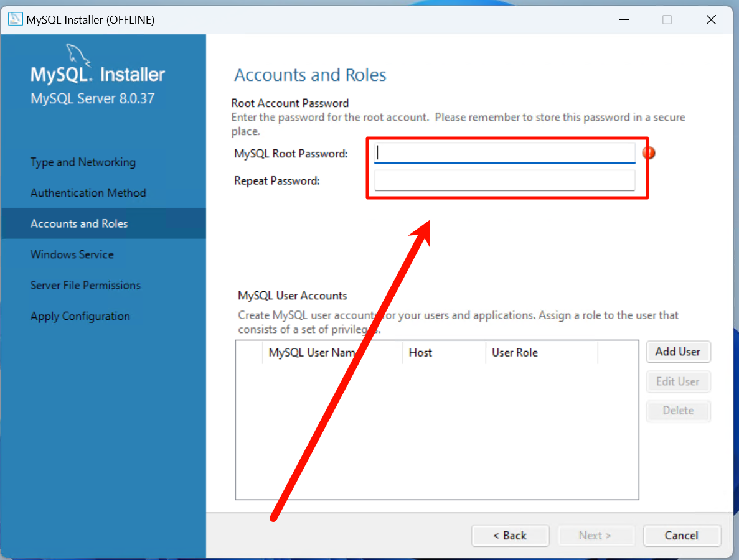The image size is (739, 560).
Task: Focus the Repeat Password field
Action: click(x=504, y=180)
